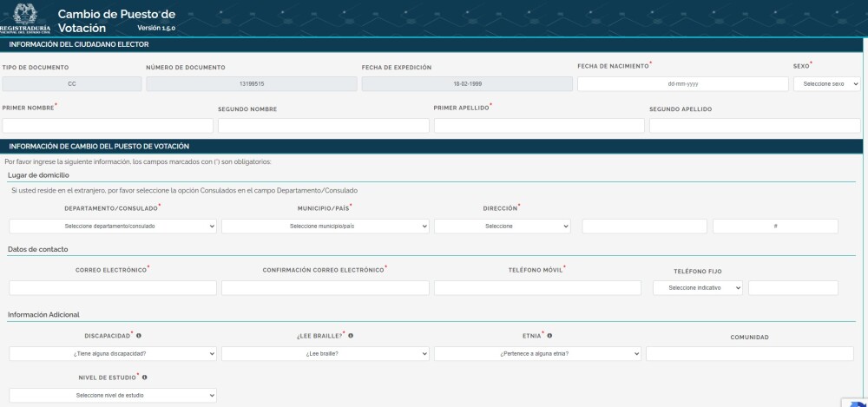
Task: Click the Primer Nombre input field
Action: [108, 126]
